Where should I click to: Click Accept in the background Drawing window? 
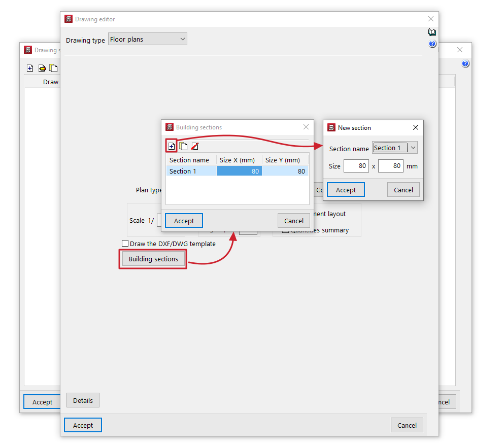[x=42, y=402]
